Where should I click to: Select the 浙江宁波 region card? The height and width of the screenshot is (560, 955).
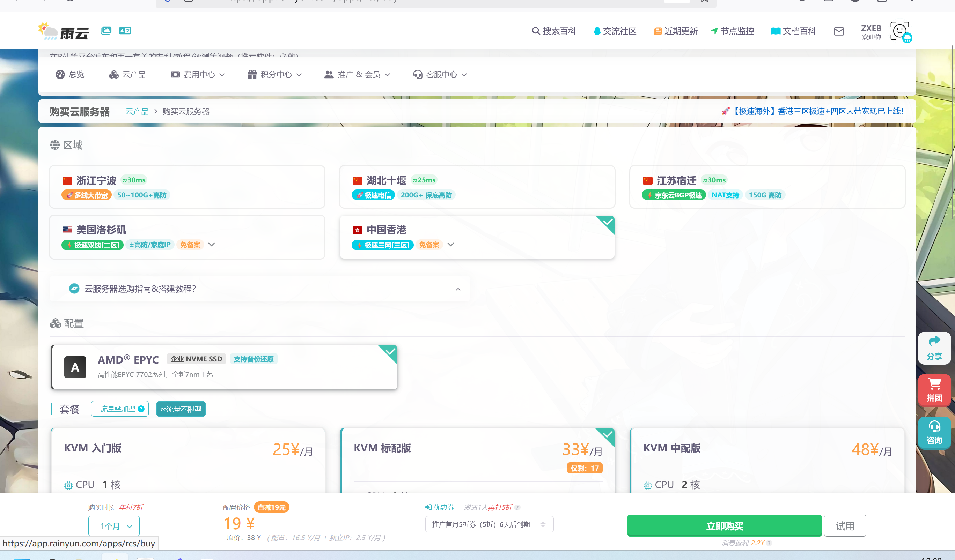point(187,187)
